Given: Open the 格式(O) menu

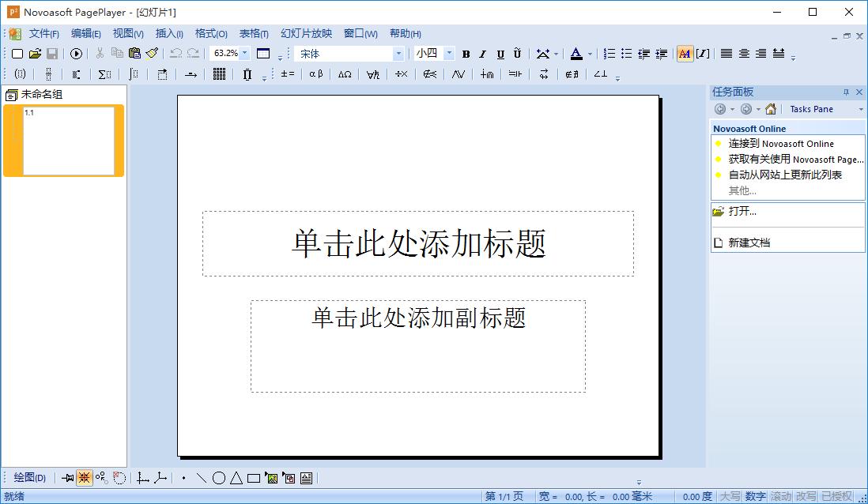Looking at the screenshot, I should coord(211,34).
